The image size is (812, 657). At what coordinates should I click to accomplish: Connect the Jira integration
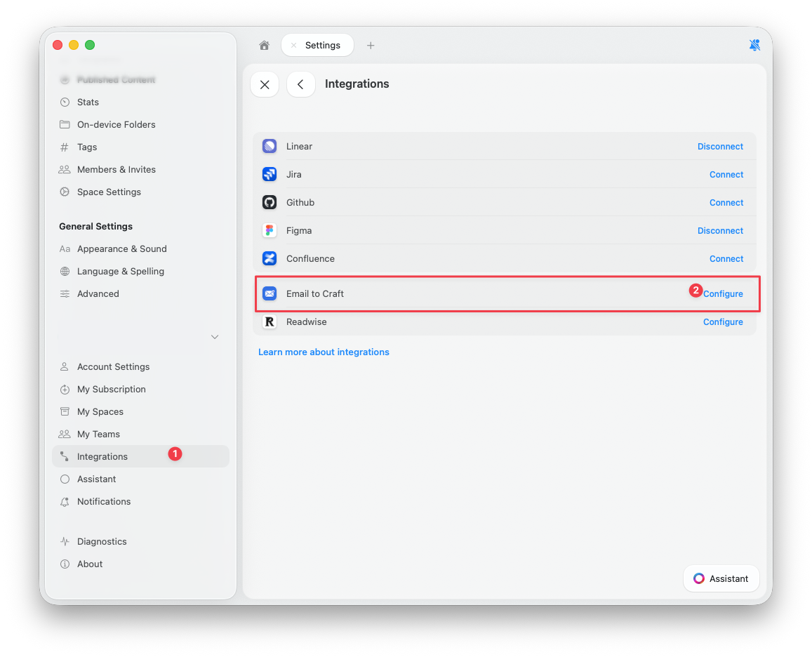(726, 175)
